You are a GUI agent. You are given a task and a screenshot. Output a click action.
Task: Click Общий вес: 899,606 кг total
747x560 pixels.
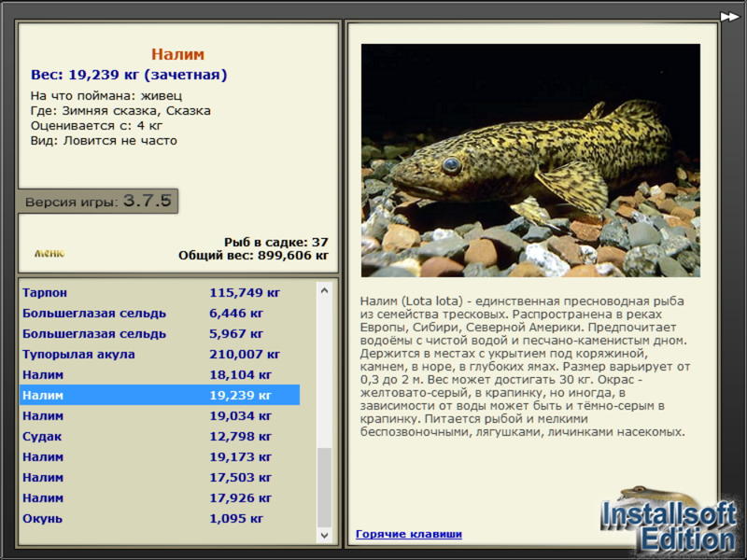tap(253, 255)
